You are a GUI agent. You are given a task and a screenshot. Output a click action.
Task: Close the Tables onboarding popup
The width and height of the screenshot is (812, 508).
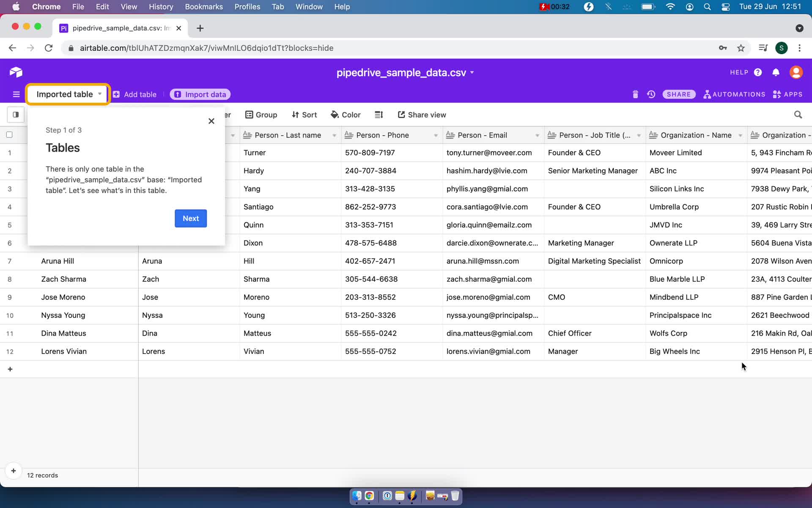[x=211, y=121]
